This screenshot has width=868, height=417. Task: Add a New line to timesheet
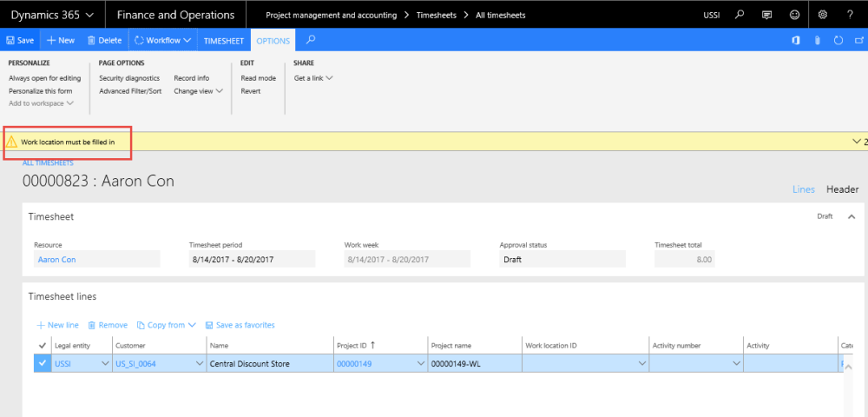[57, 325]
